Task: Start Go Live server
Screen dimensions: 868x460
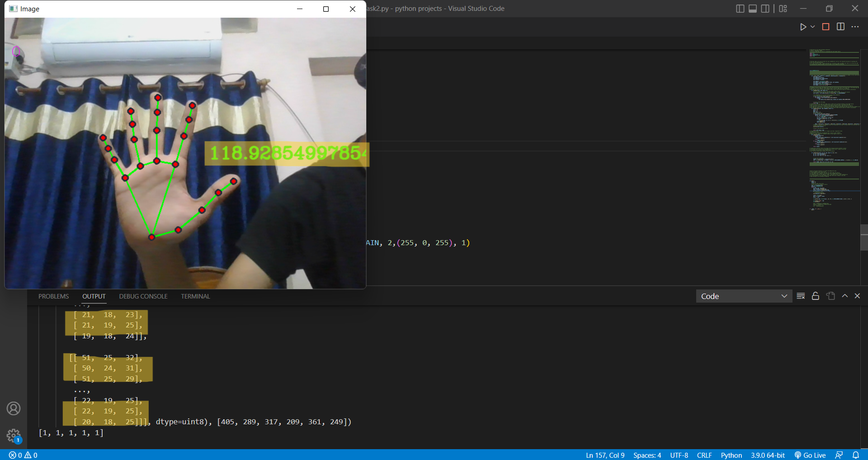Action: pos(810,455)
